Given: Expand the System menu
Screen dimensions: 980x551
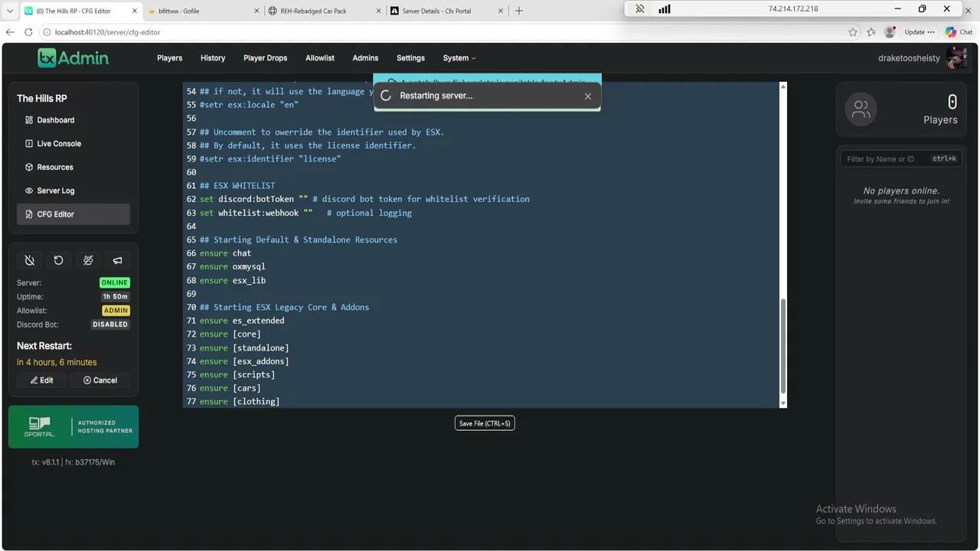Looking at the screenshot, I should (x=459, y=58).
